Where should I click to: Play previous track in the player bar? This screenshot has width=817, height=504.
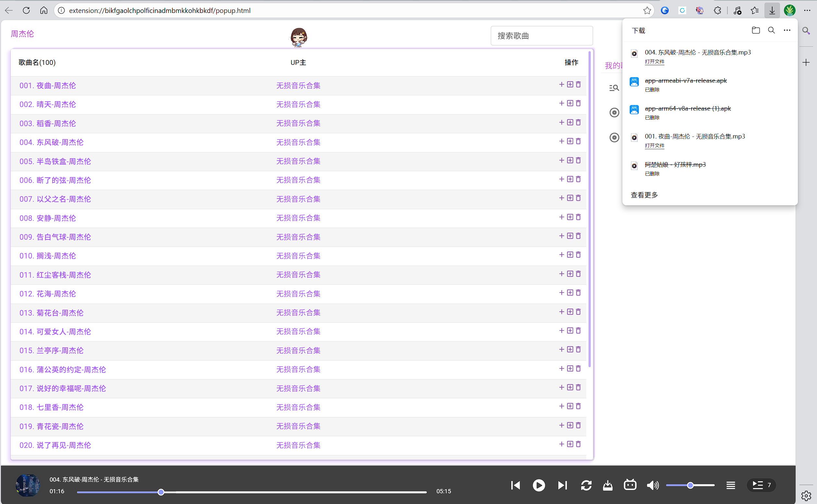click(515, 485)
